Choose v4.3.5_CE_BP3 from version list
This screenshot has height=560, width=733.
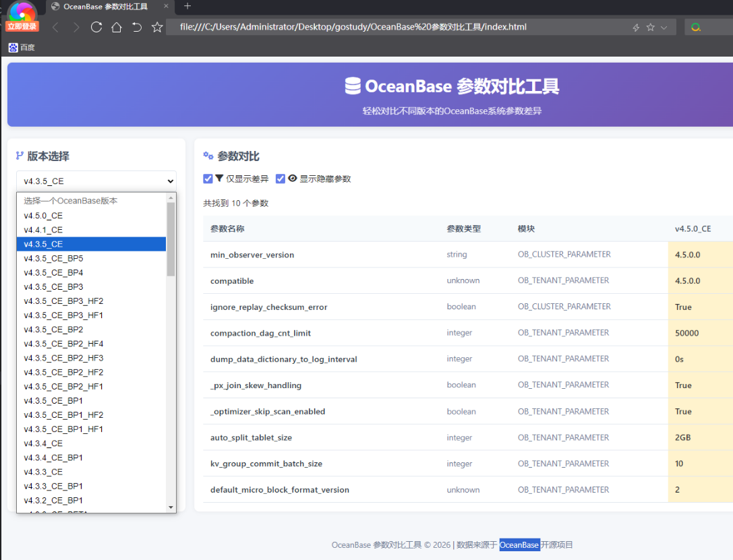91,287
